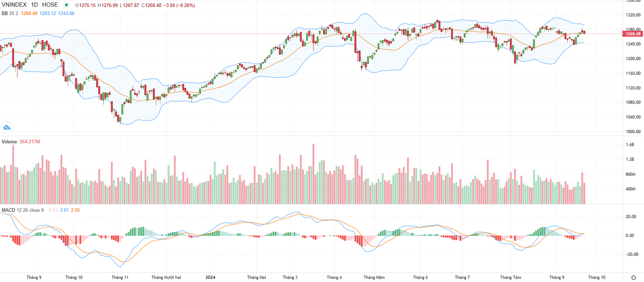Click Tháng Mười hai on the time axis

[x=166, y=277]
